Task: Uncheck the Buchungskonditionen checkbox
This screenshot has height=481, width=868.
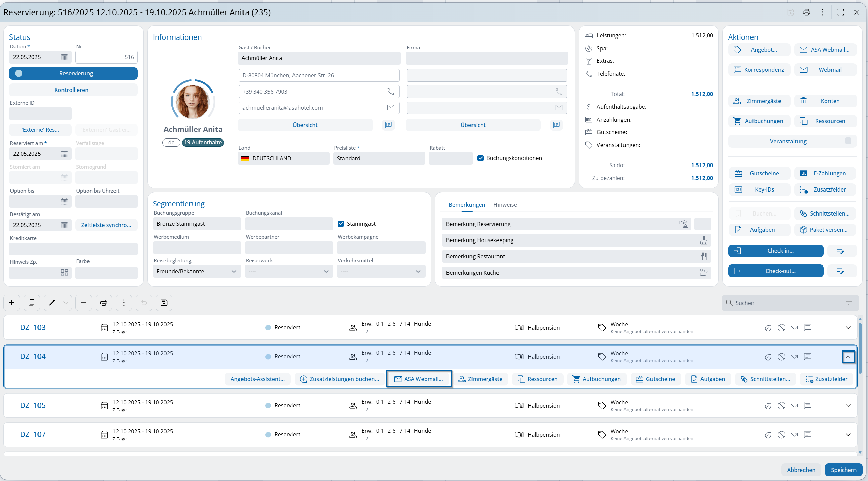Action: pos(480,158)
